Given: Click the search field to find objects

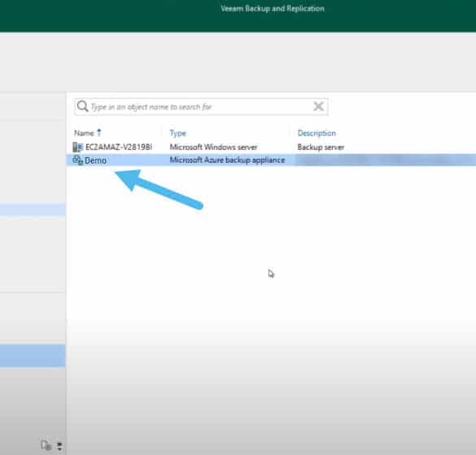Looking at the screenshot, I should pos(201,107).
